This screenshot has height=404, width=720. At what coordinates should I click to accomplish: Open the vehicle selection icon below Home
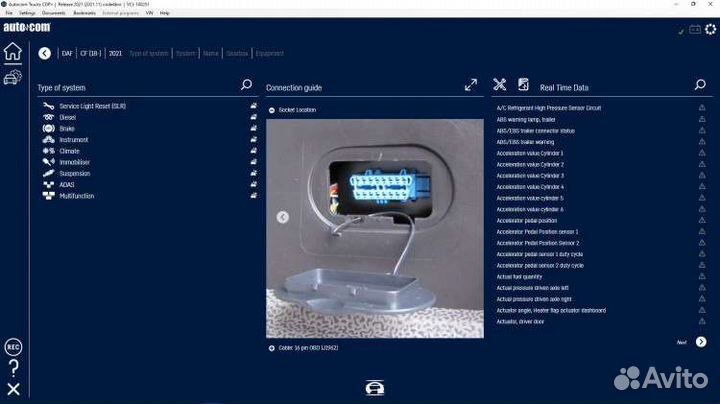pos(12,77)
